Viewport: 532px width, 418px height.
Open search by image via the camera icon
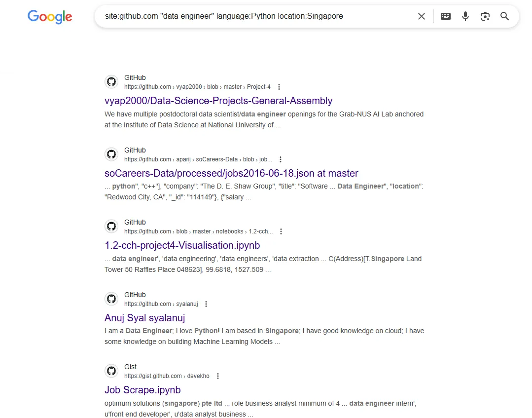[485, 16]
